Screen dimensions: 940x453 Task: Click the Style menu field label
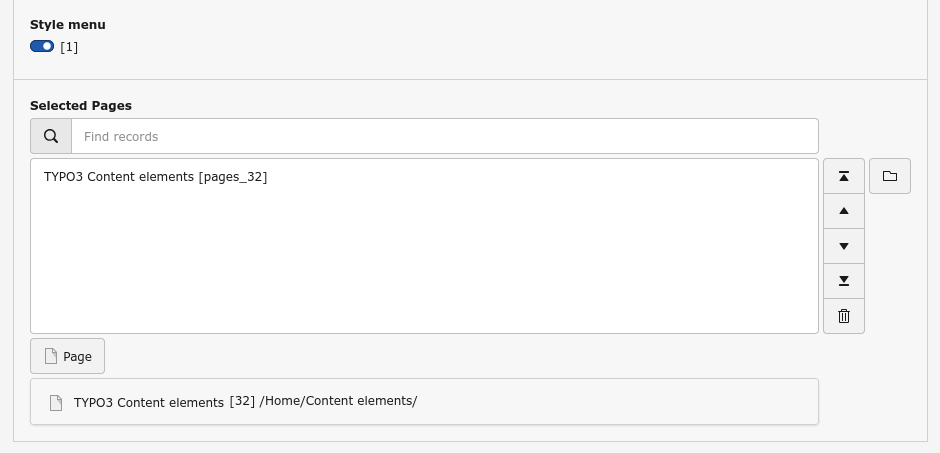[x=67, y=24]
